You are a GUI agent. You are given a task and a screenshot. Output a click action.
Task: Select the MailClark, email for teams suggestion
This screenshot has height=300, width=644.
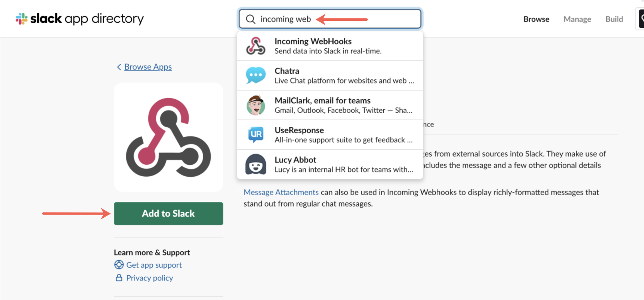pos(330,105)
